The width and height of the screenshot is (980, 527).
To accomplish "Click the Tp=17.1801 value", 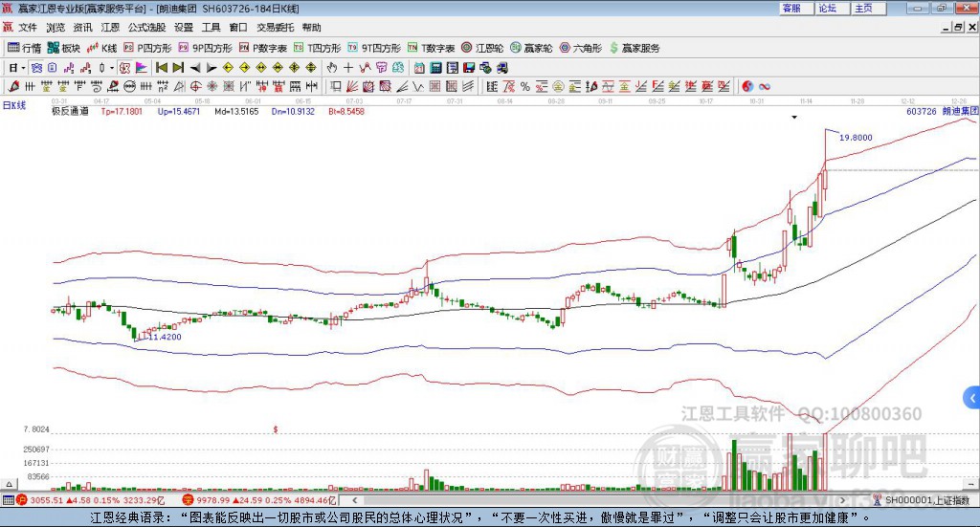I will tap(122, 111).
